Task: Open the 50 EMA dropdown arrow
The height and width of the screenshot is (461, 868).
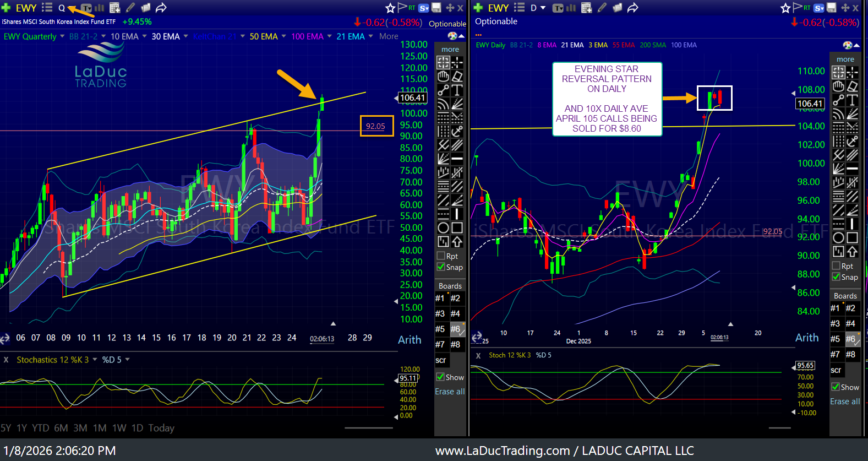Action: 283,36
